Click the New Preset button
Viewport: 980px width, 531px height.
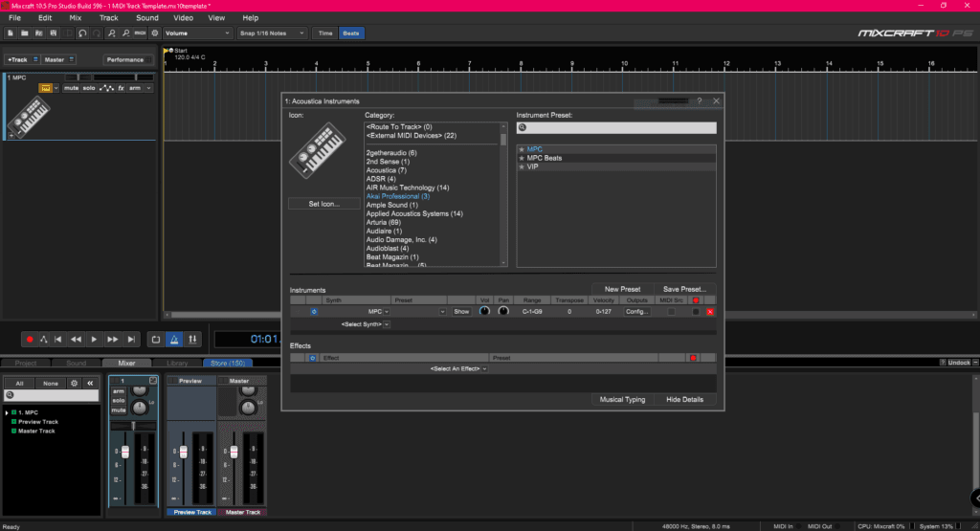pyautogui.click(x=622, y=289)
